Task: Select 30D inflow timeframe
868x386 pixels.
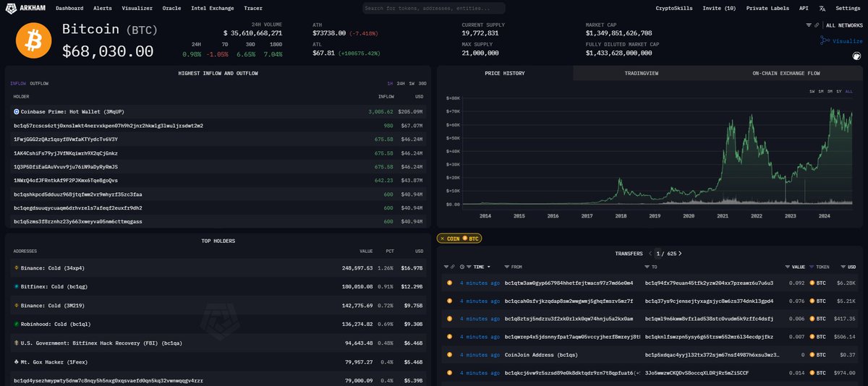Action: point(422,83)
